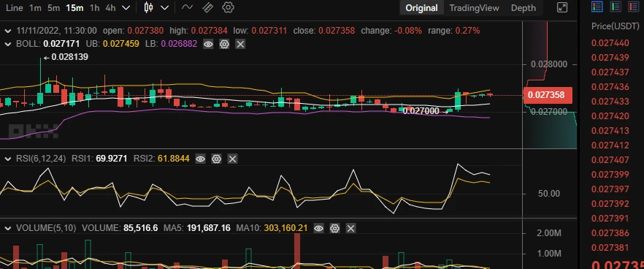This screenshot has width=644, height=269.
Task: Select order book price 0.027433
Action: pyautogui.click(x=610, y=102)
